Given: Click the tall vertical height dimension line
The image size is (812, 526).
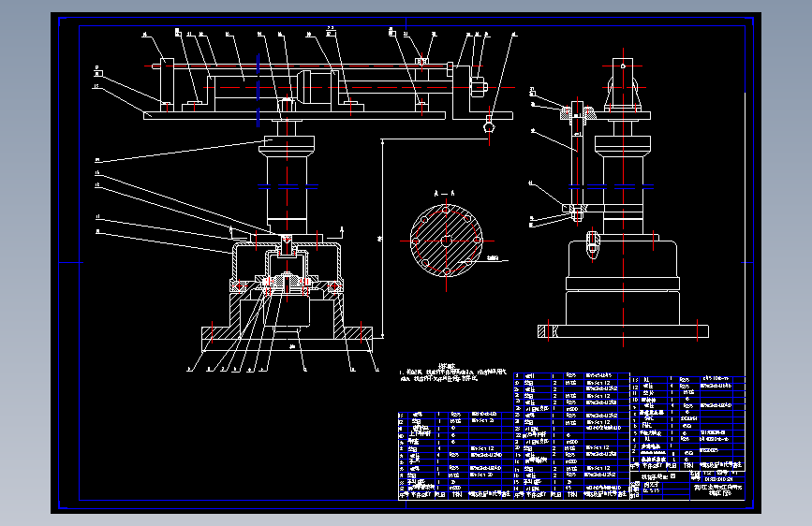Looking at the screenshot, I should tap(382, 238).
